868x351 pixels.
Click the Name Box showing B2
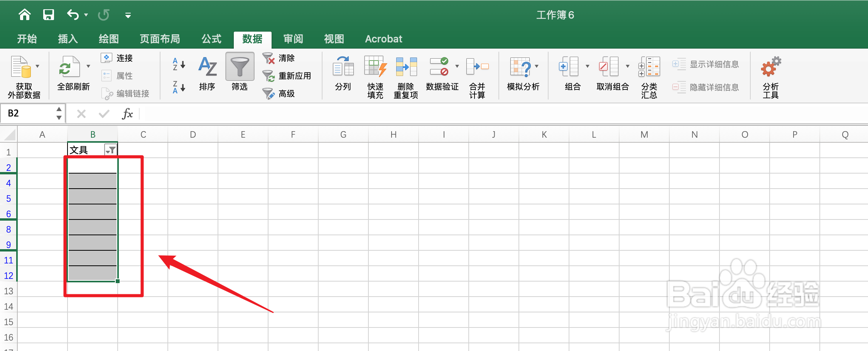tap(29, 113)
